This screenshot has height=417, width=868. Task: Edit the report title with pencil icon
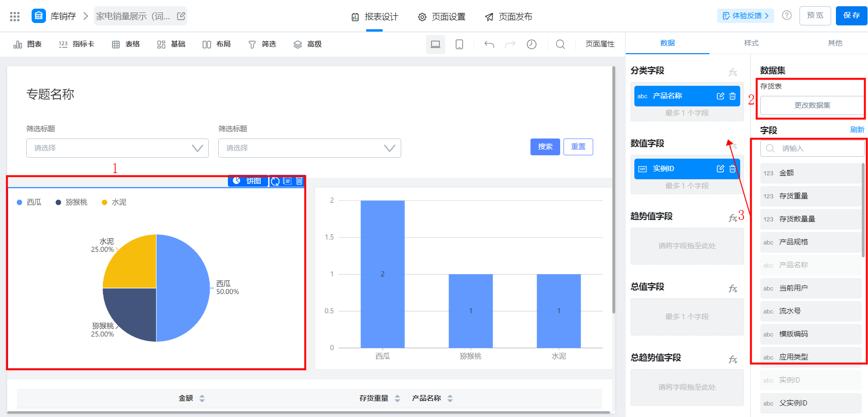181,16
